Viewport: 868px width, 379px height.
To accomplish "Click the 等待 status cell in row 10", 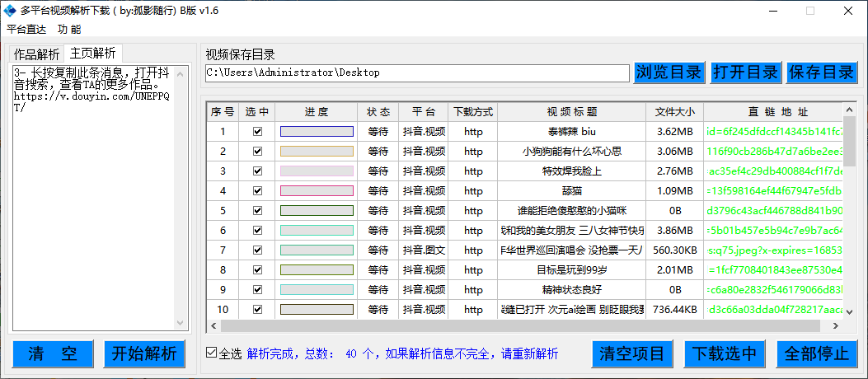I will 378,309.
